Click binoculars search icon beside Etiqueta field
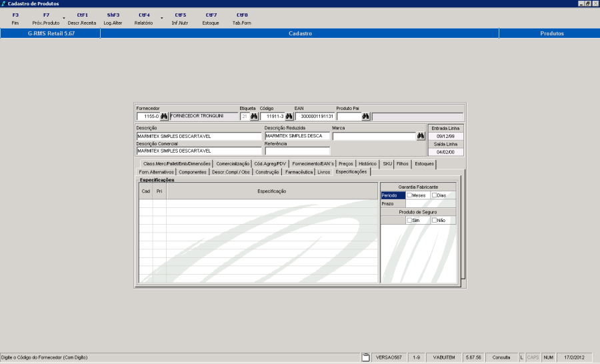This screenshot has height=364, width=600. tap(254, 116)
